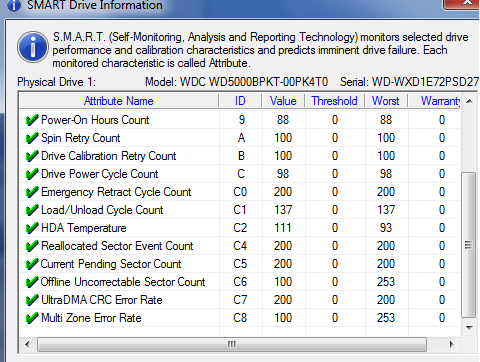The width and height of the screenshot is (480, 362).
Task: Select the Power-On Hours Count row
Action: (x=240, y=120)
